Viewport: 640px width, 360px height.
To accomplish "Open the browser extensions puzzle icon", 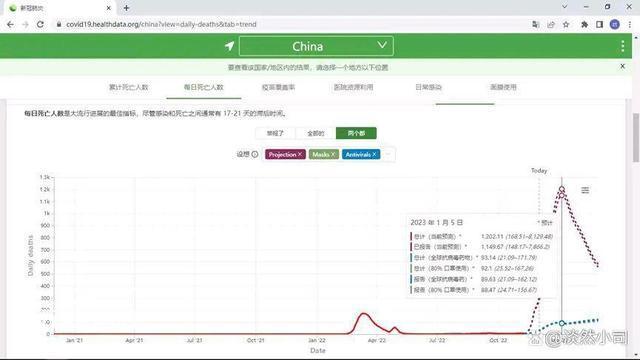I will 584,24.
